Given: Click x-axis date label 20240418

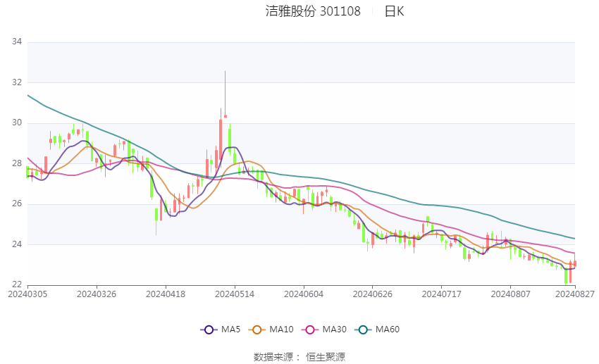Looking at the screenshot, I should [x=166, y=294].
